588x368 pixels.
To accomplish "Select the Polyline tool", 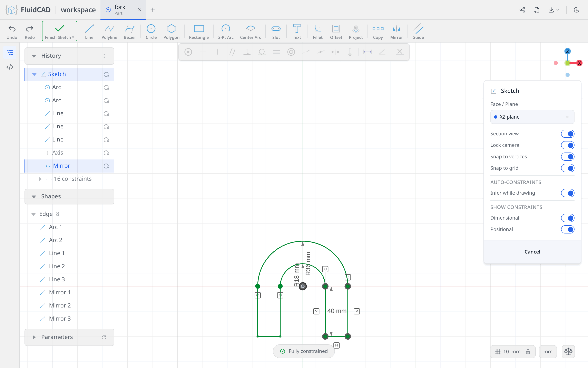I will tap(109, 31).
